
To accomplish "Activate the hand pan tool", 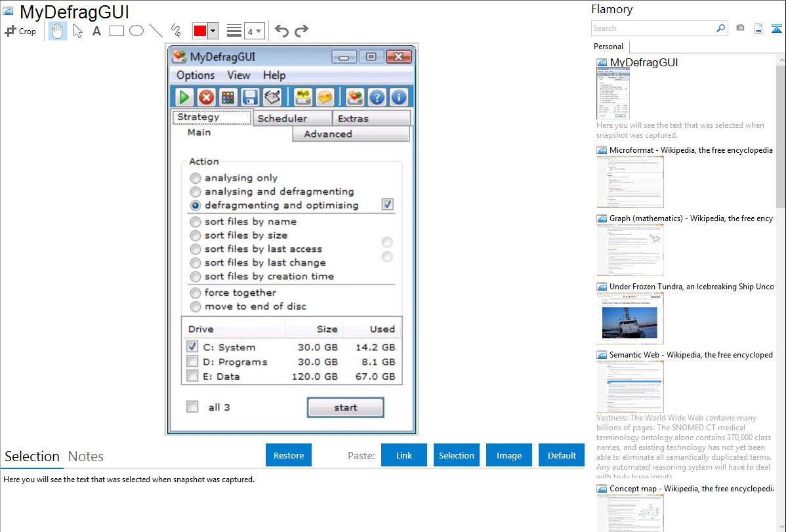I will click(x=58, y=31).
